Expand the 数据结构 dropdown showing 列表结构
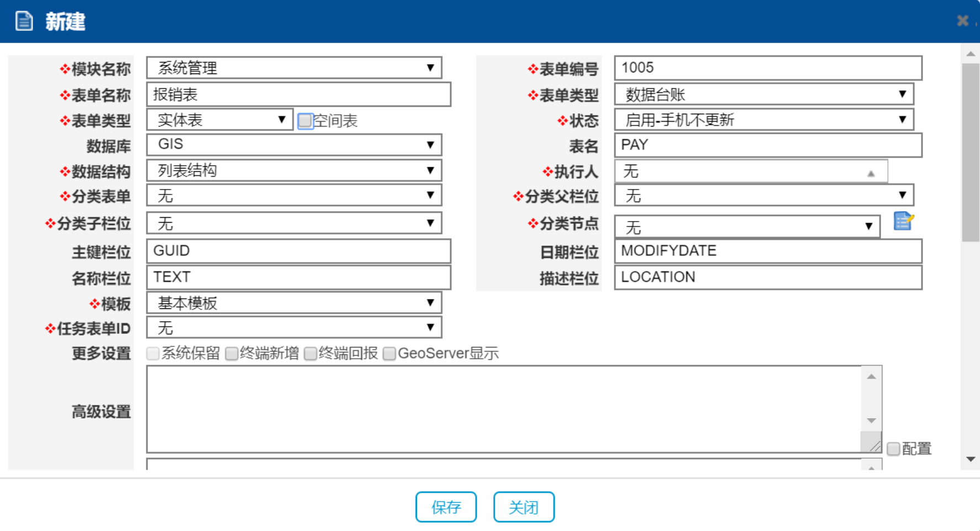Image resolution: width=980 pixels, height=531 pixels. 294,171
